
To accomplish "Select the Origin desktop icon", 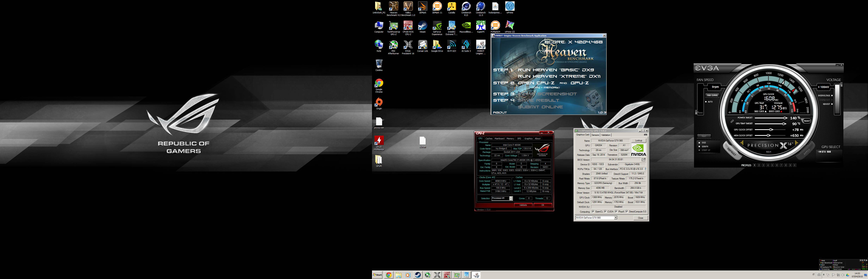I will coord(379,104).
